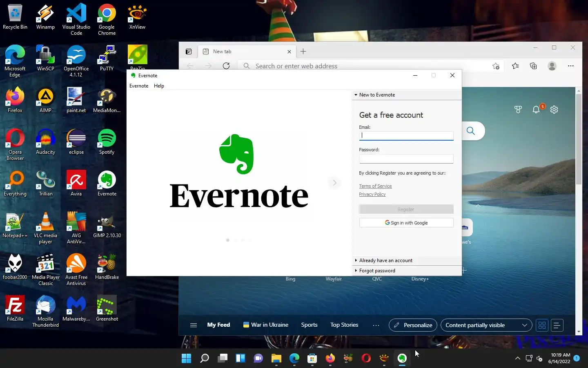
Task: Launch Firefox from the desktop
Action: 15,100
